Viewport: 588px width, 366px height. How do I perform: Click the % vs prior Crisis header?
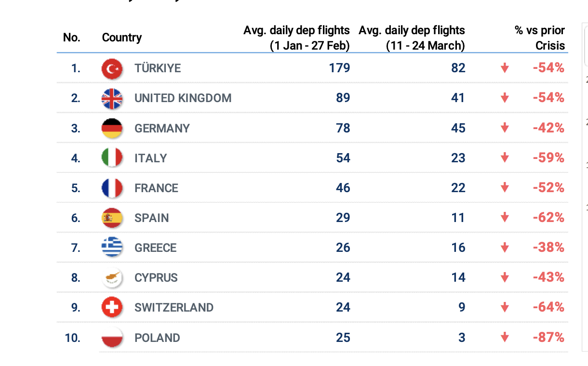[x=540, y=38]
